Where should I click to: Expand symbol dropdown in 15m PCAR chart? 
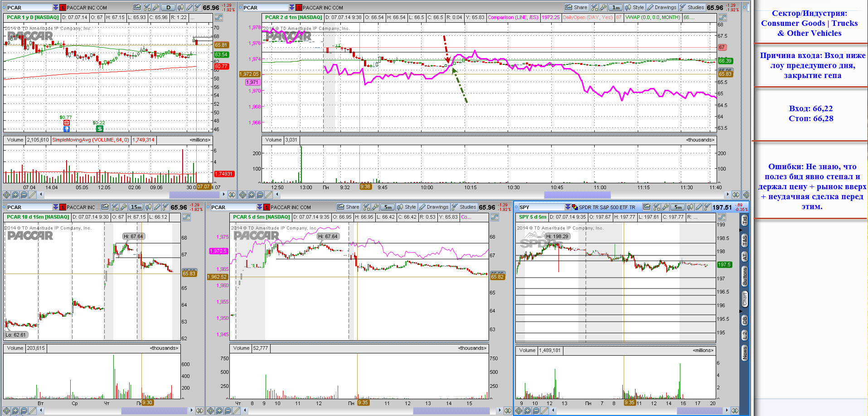click(55, 207)
